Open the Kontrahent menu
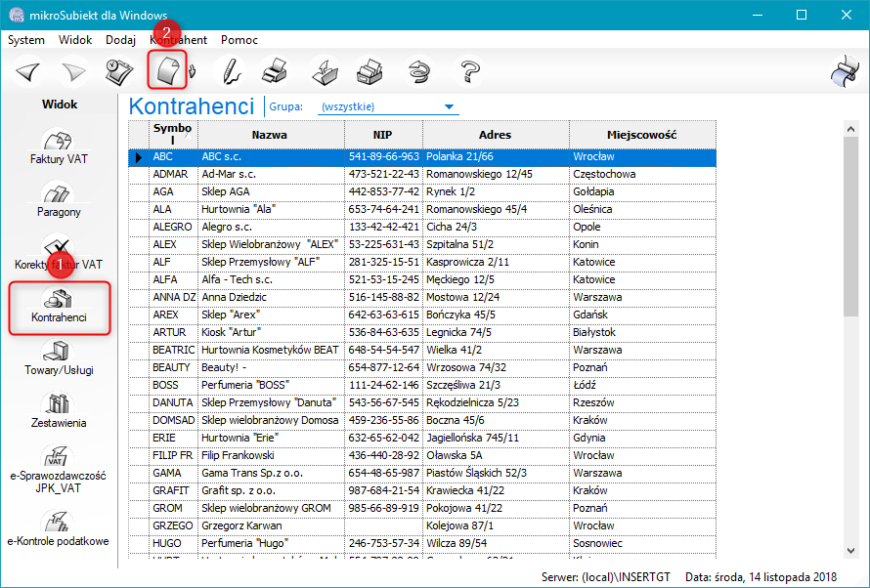870x588 pixels. (179, 40)
